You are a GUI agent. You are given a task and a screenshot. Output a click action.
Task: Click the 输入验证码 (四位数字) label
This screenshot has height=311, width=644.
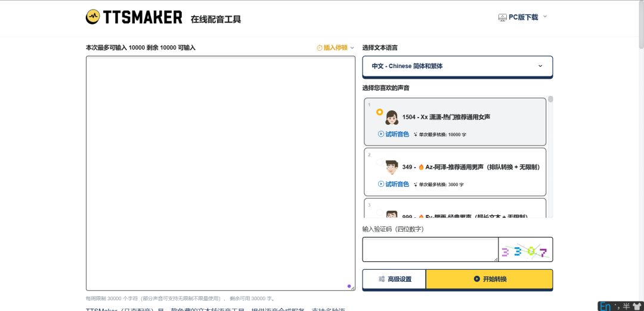[x=393, y=229]
